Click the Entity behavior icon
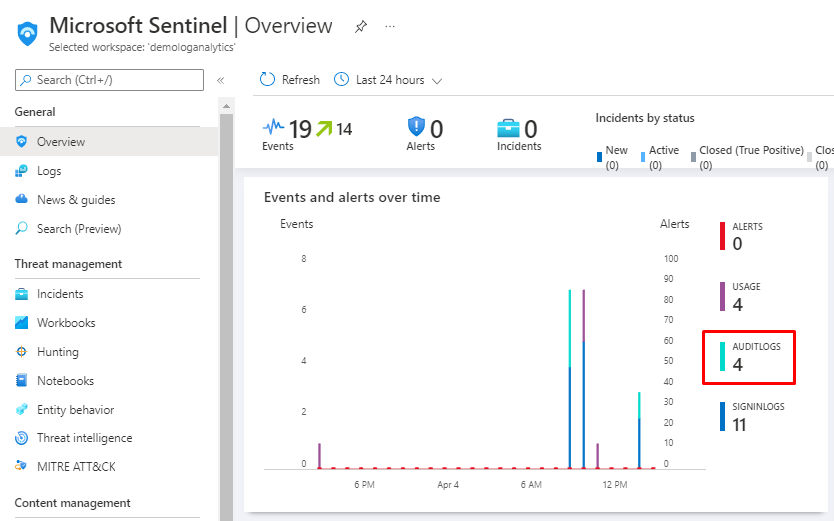Image resolution: width=834 pixels, height=521 pixels. pyautogui.click(x=22, y=410)
